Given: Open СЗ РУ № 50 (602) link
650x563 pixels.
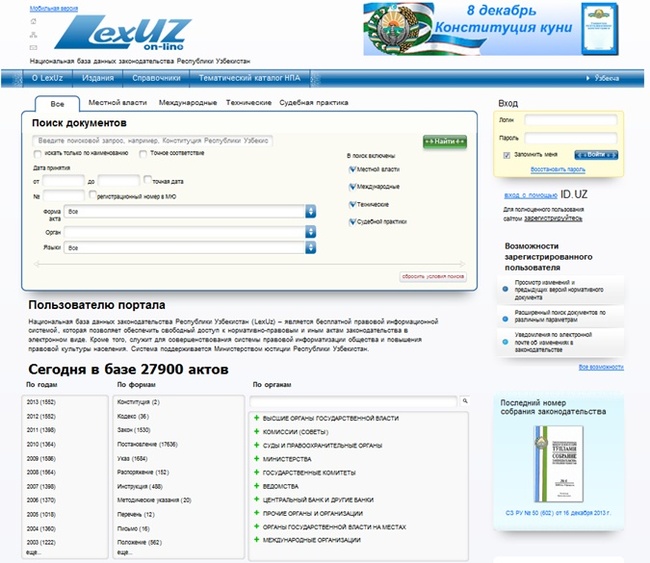Looking at the screenshot, I should [x=558, y=513].
